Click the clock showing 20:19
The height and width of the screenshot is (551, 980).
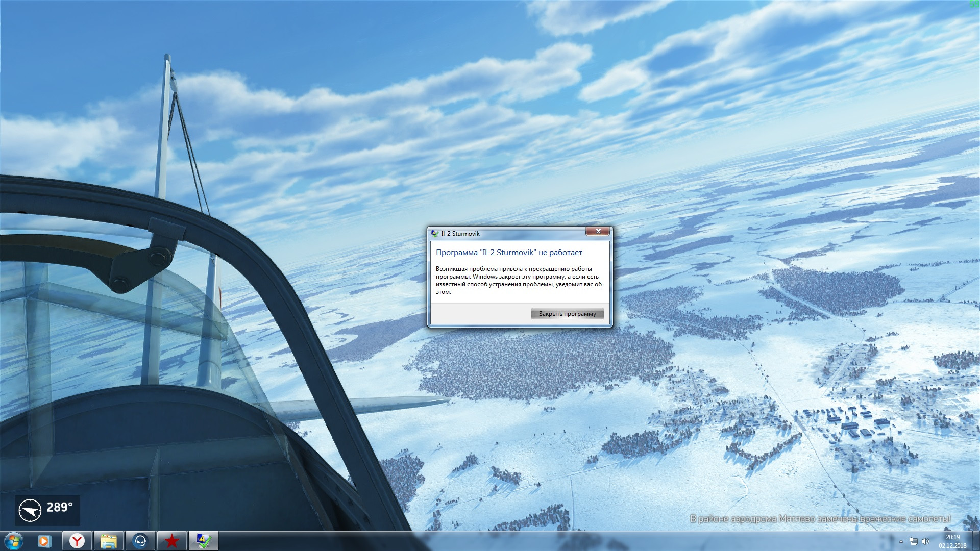952,541
